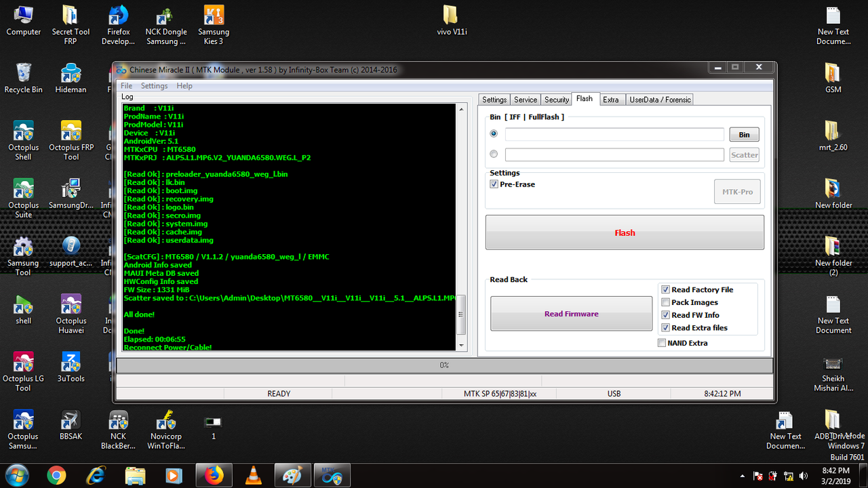The image size is (868, 488).
Task: Open the mrt_2.60 folder
Action: [x=833, y=136]
